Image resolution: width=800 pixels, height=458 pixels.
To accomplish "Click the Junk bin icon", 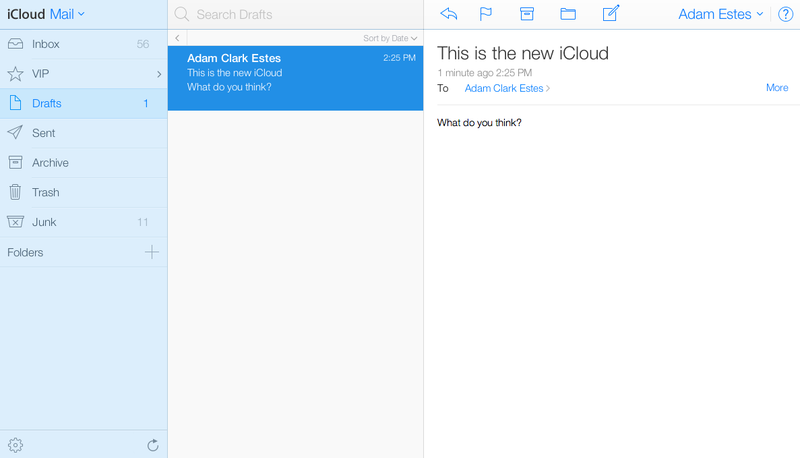I will [15, 222].
